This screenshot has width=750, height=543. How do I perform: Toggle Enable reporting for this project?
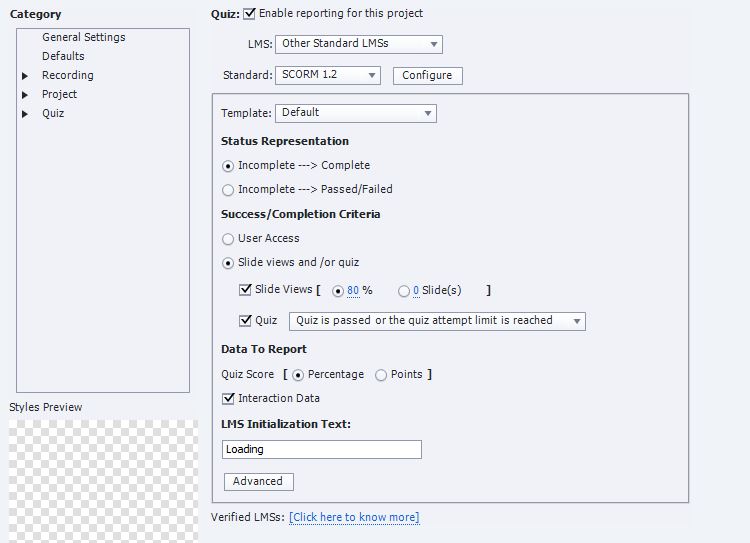[249, 14]
